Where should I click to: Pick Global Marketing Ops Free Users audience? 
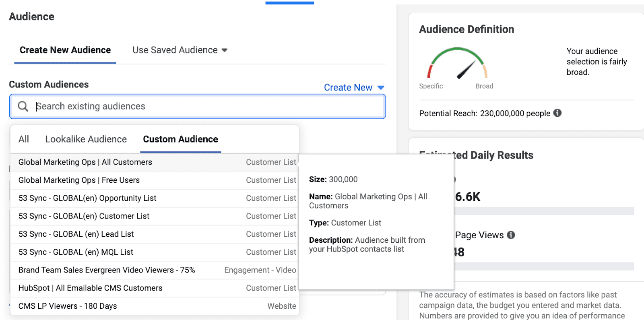pos(79,180)
